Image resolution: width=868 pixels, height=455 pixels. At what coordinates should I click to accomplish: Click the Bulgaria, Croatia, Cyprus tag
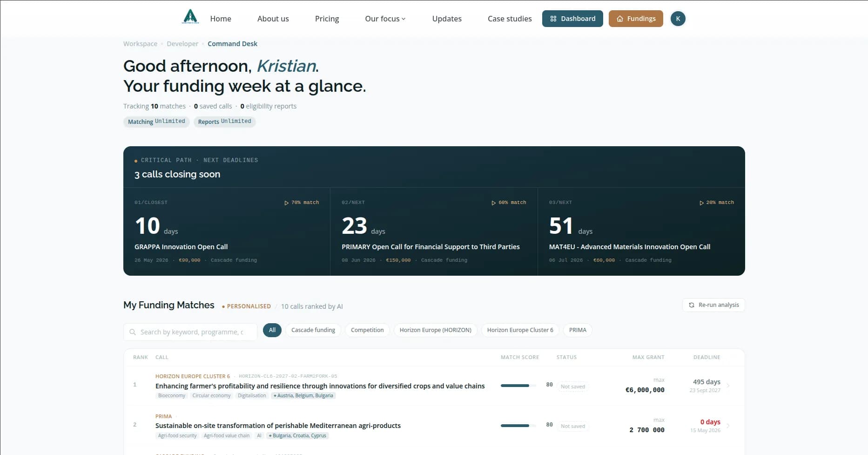pos(297,436)
